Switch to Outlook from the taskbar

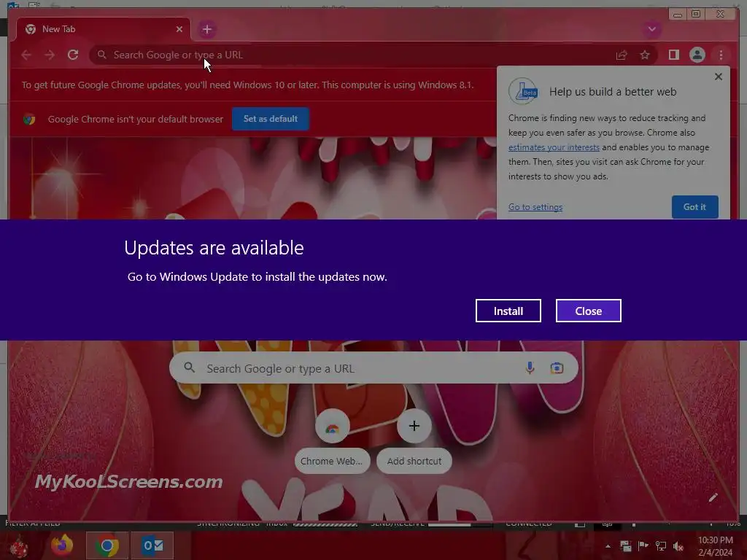point(152,545)
